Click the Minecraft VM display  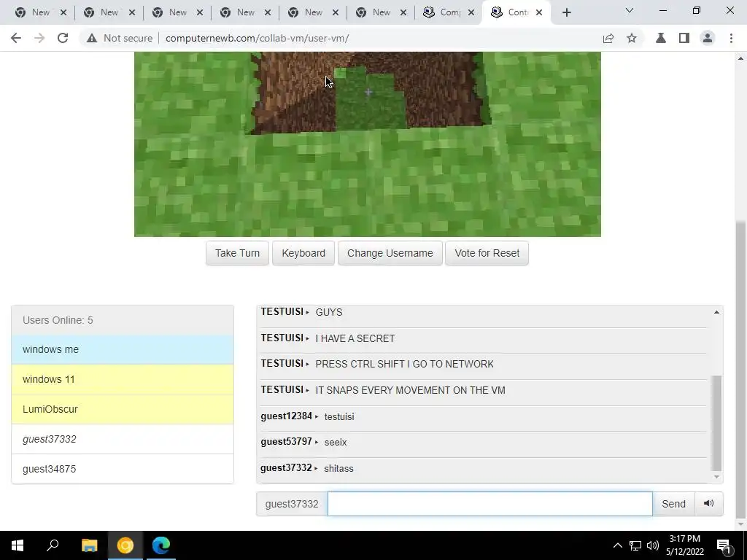point(368,144)
